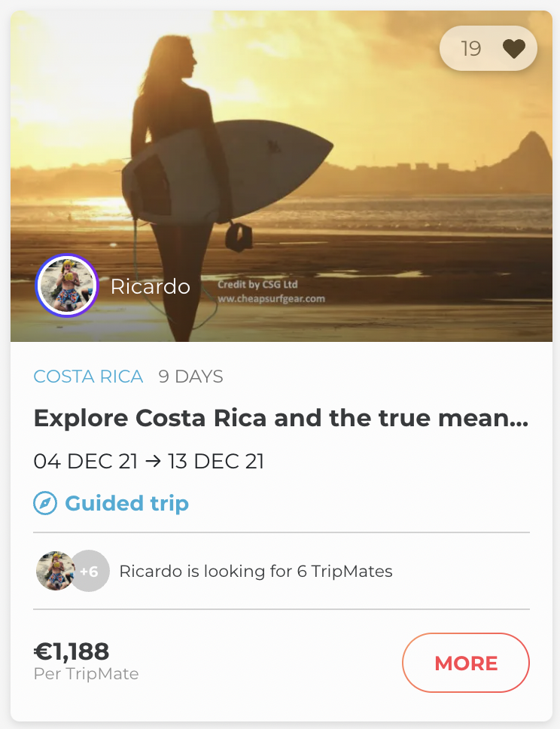Click Ricardo's small avatar in TripMates row
The width and height of the screenshot is (560, 729).
coord(54,571)
